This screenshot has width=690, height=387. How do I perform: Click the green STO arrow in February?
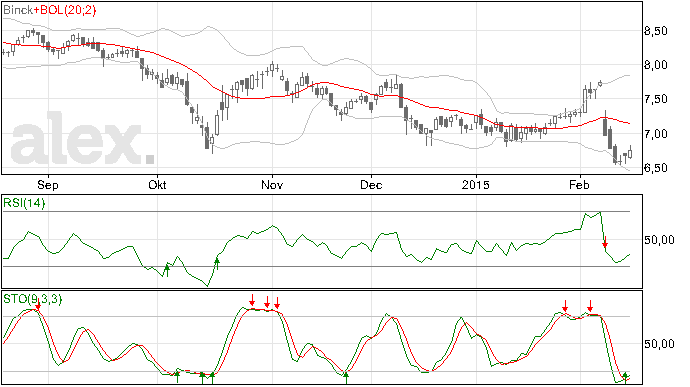point(625,378)
